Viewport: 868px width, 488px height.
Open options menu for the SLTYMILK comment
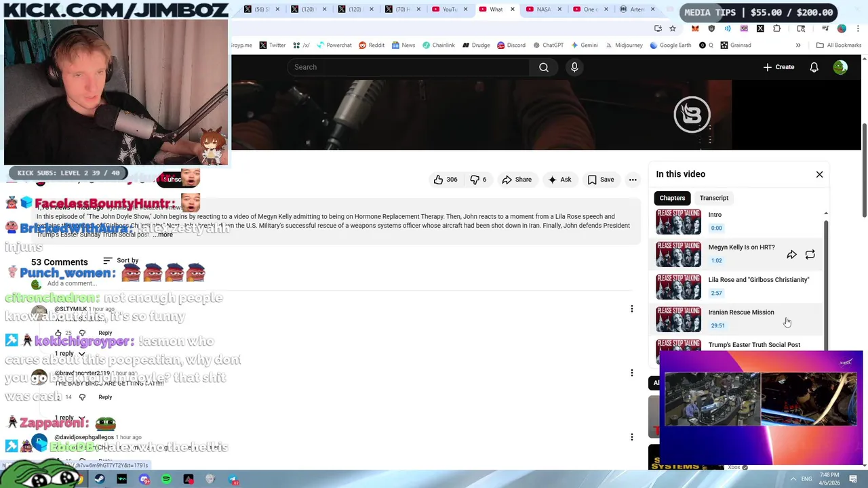(631, 309)
